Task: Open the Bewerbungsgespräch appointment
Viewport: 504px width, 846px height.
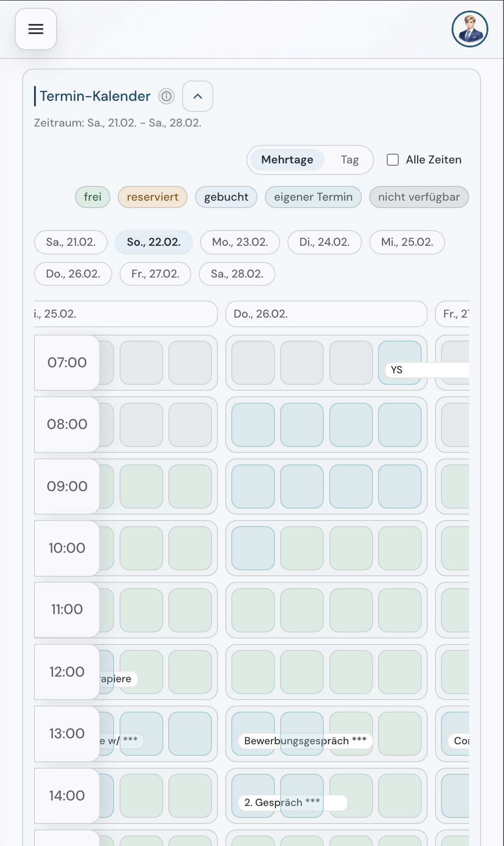Action: point(305,741)
